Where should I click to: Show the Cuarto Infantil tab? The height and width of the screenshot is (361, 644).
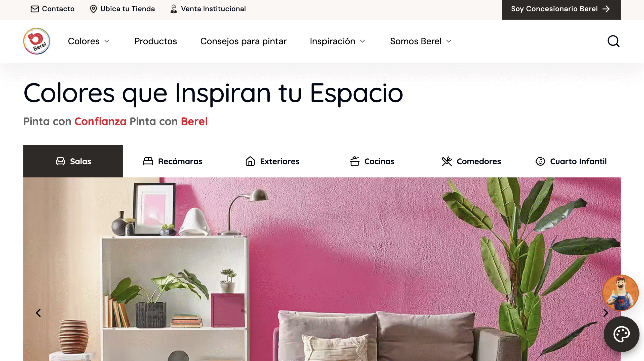[x=571, y=161]
